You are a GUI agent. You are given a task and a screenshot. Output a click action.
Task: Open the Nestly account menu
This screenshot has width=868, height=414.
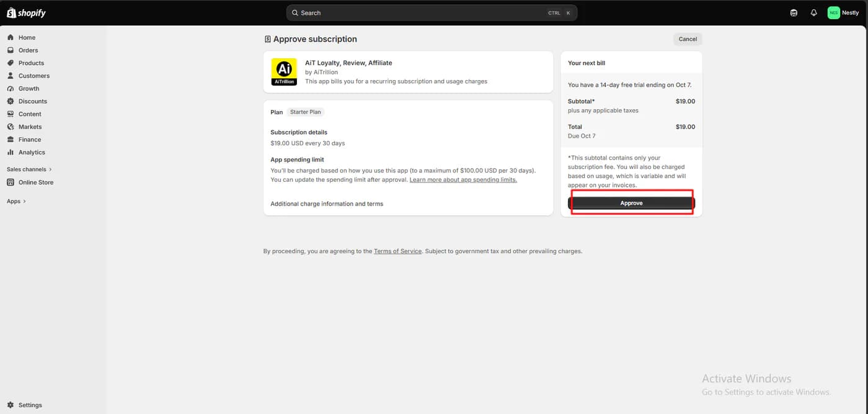tap(843, 12)
